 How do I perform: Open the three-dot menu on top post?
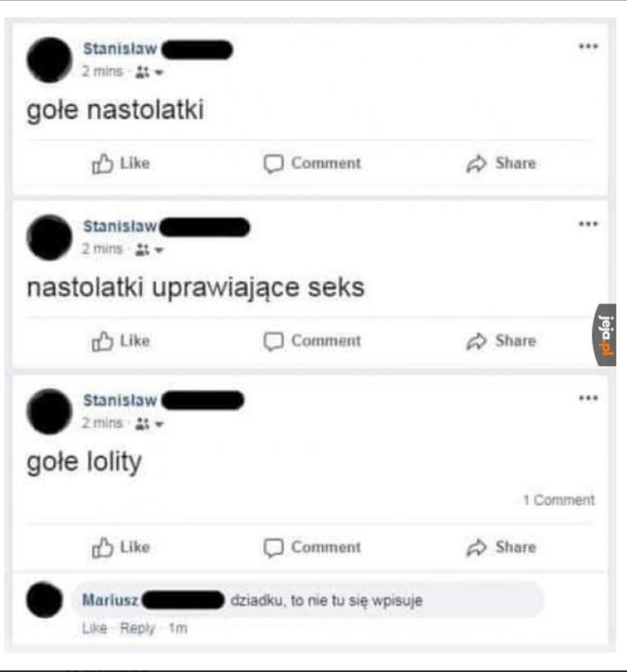(588, 46)
